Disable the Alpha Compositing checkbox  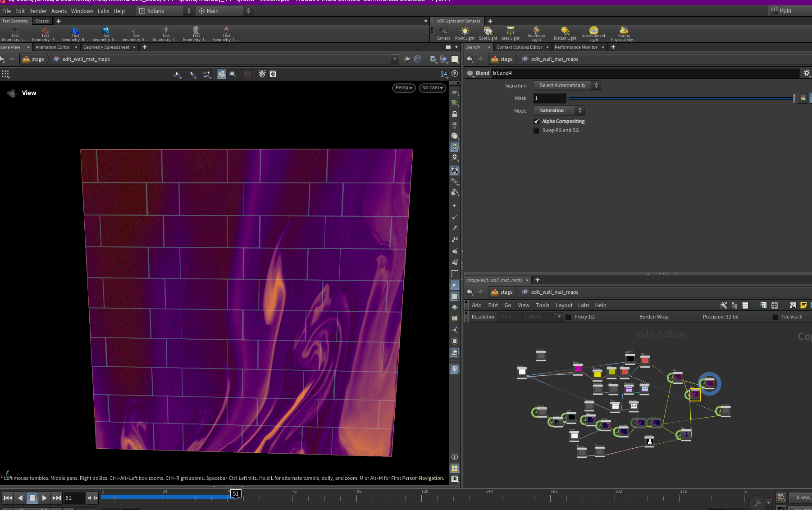coord(537,122)
